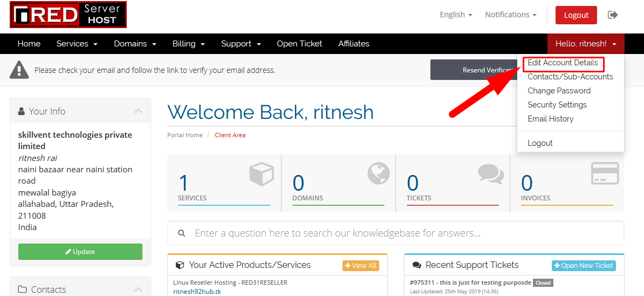Click the Open New Ticket button
Image resolution: width=644 pixels, height=296 pixels.
coord(584,266)
